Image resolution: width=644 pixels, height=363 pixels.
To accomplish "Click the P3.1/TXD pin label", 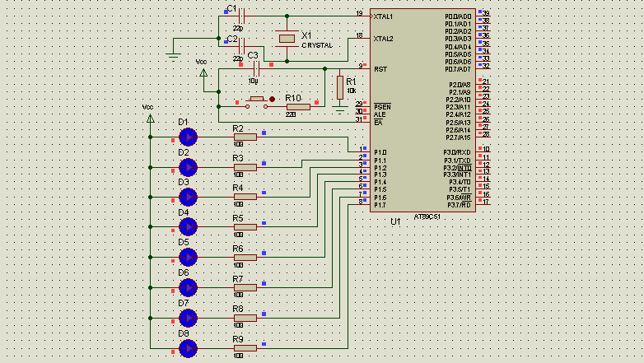I will (457, 161).
